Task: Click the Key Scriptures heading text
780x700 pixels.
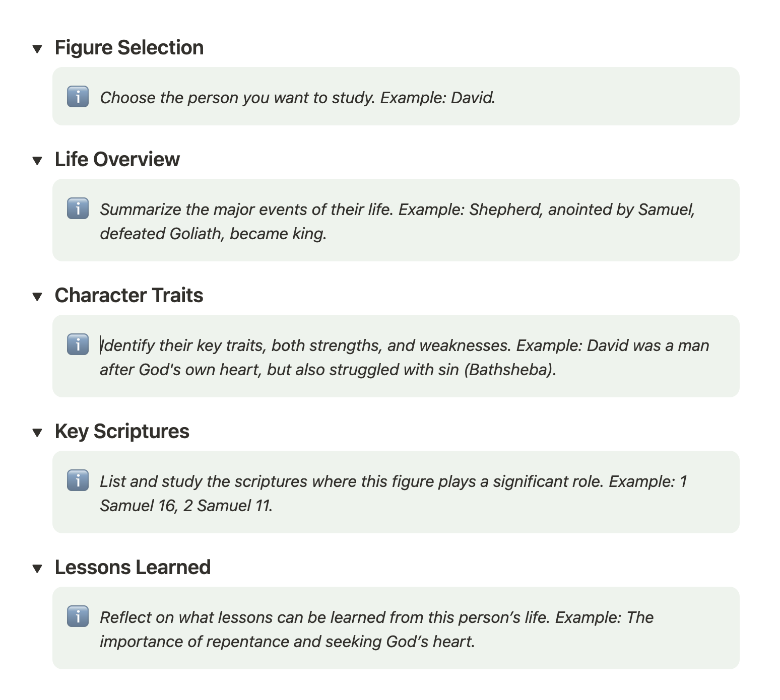Action: tap(122, 432)
